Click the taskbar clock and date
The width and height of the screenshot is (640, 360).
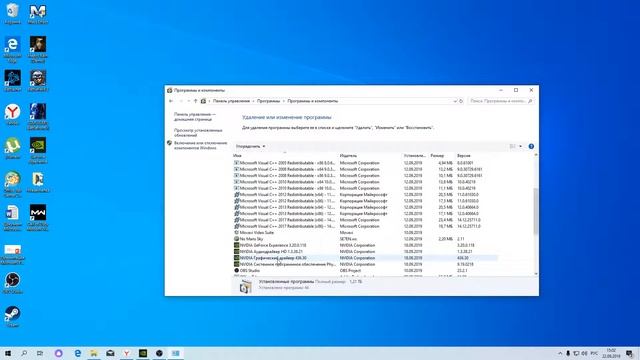[611, 353]
